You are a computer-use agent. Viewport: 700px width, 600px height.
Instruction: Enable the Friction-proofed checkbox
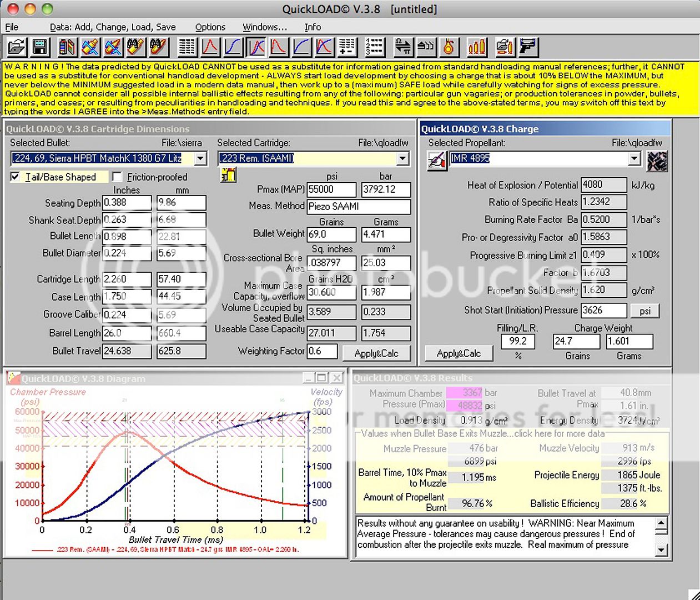click(x=117, y=177)
